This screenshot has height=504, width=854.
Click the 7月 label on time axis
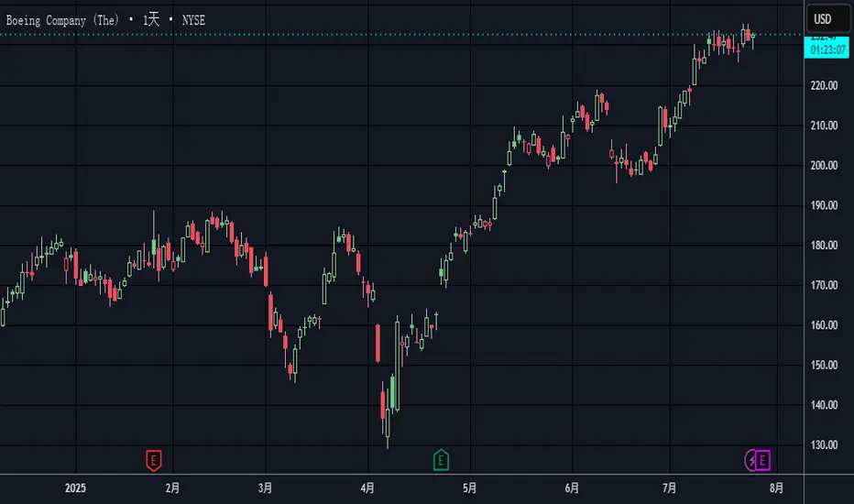pos(670,488)
